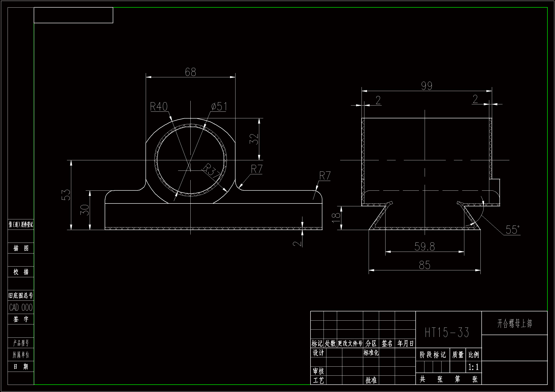The height and width of the screenshot is (392, 555).
Task: Click the 旧底图总号 sidebar cell
Action: coord(21,295)
